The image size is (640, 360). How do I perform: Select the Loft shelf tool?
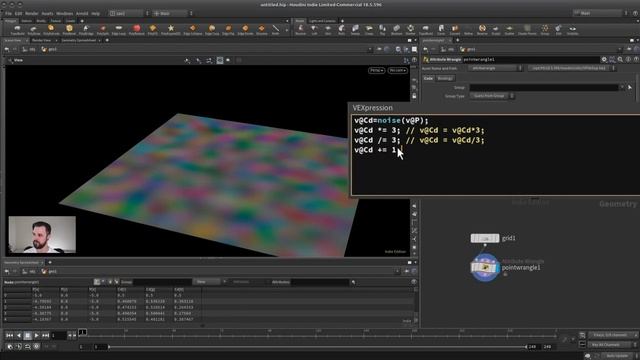click(314, 30)
